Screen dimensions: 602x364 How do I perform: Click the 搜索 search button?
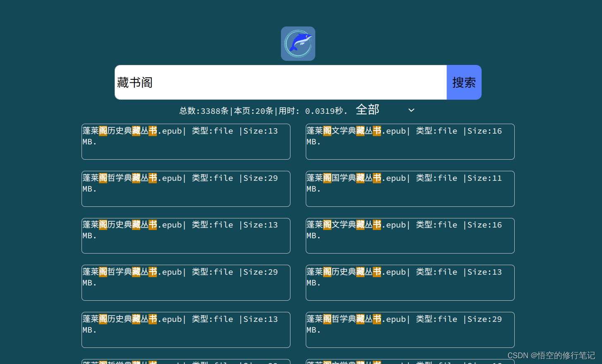[x=464, y=82]
